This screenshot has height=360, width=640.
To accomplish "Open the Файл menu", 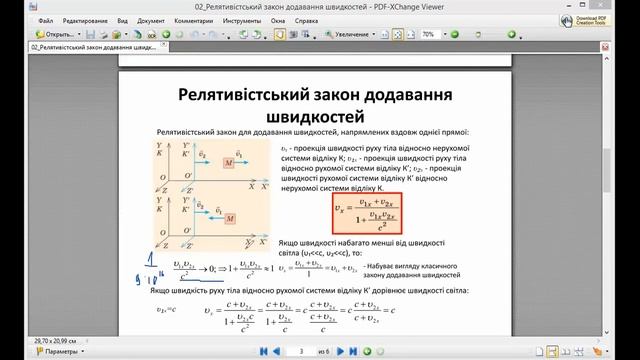I will (45, 21).
